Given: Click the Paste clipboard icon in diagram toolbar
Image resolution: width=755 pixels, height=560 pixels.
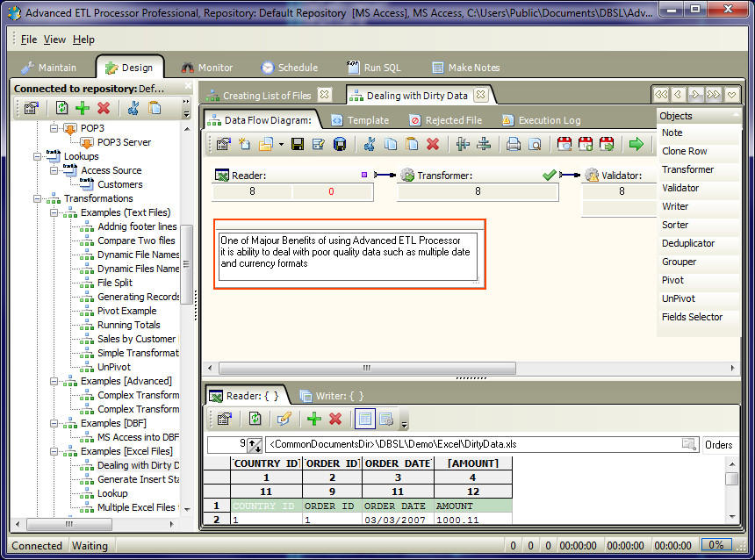Looking at the screenshot, I should pyautogui.click(x=412, y=144).
